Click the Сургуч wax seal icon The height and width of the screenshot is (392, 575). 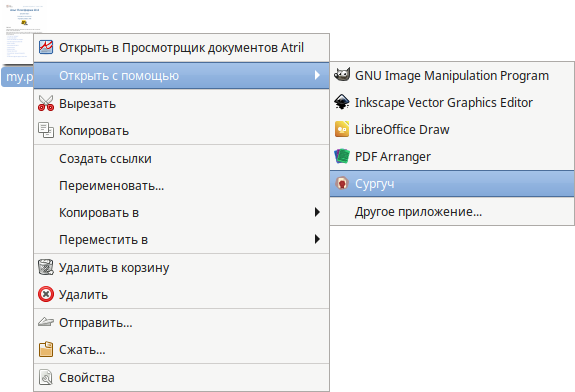[x=342, y=183]
